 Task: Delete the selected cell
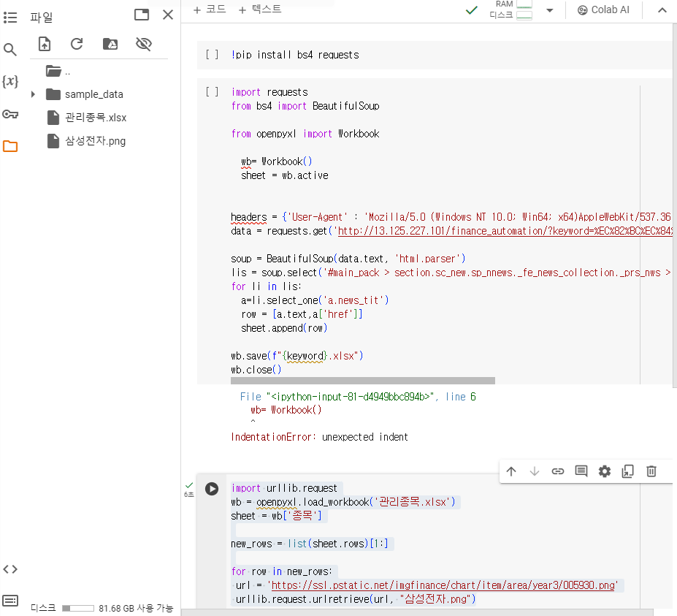click(x=651, y=471)
